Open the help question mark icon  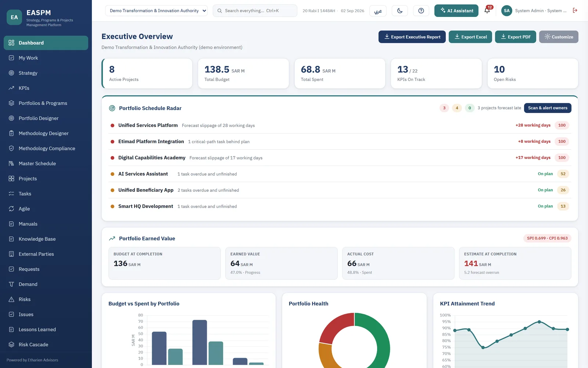click(x=421, y=11)
